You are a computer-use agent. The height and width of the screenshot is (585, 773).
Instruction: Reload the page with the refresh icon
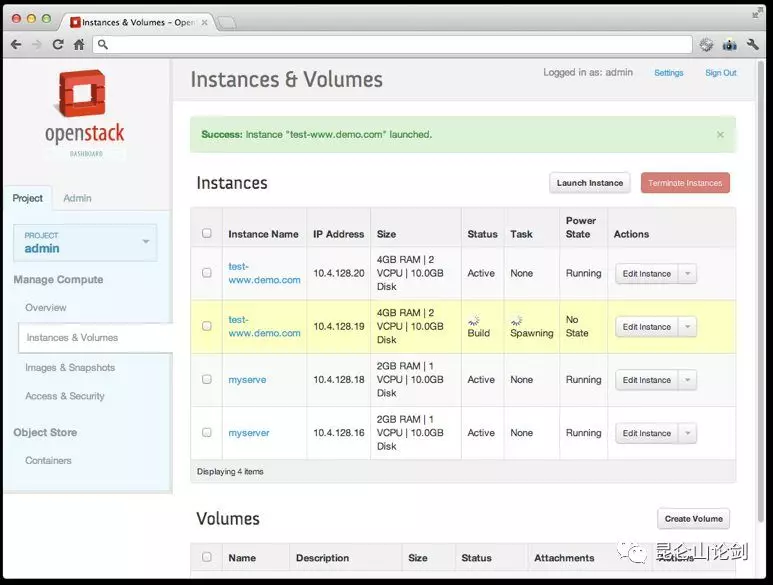coord(58,45)
